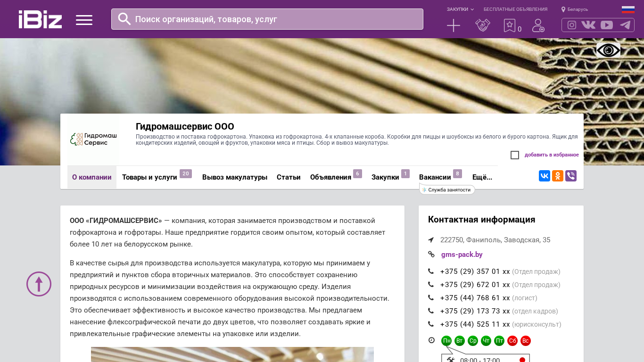Share the company page via Viber

(571, 176)
